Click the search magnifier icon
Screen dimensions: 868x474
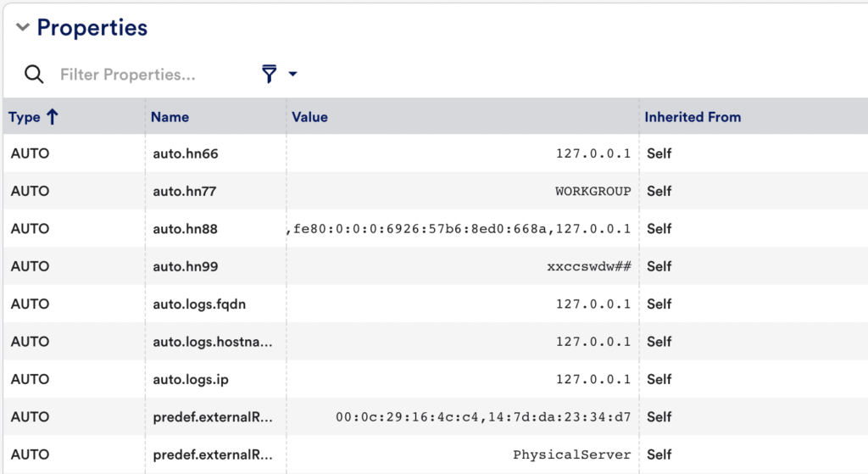[34, 75]
